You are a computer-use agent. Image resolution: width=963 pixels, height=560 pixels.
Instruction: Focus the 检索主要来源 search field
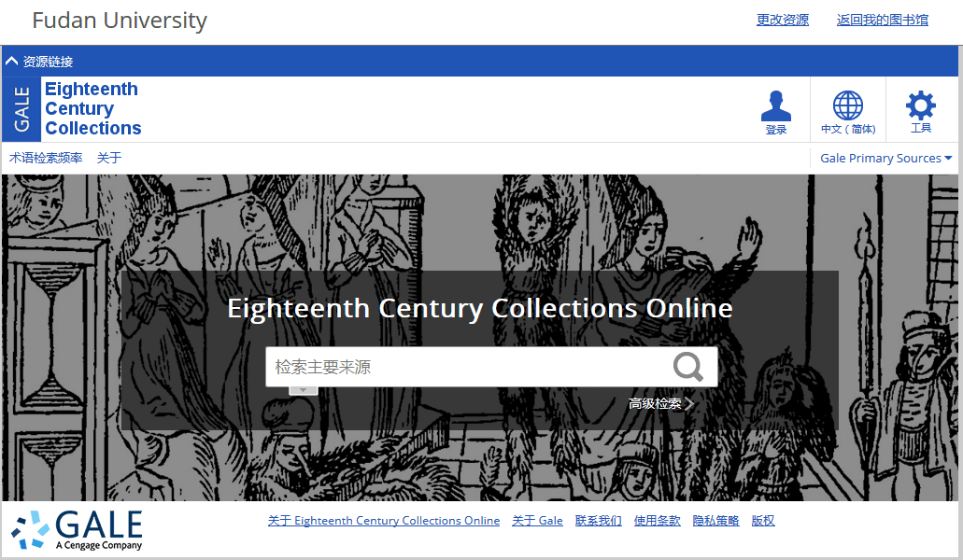[470, 367]
